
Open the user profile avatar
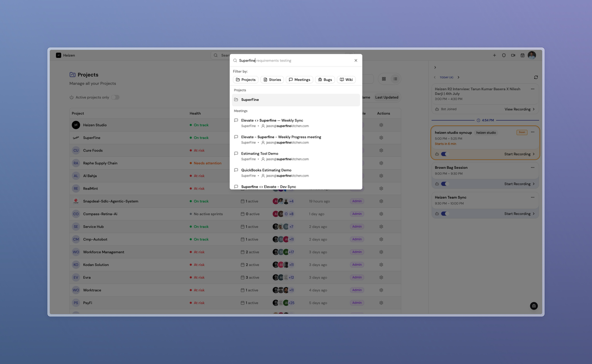coord(532,55)
